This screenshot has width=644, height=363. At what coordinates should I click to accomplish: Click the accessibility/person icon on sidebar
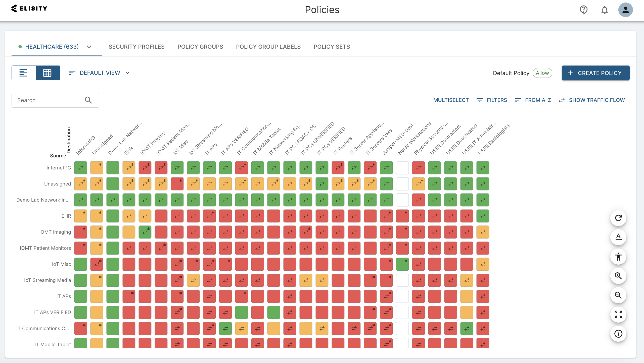[617, 256]
